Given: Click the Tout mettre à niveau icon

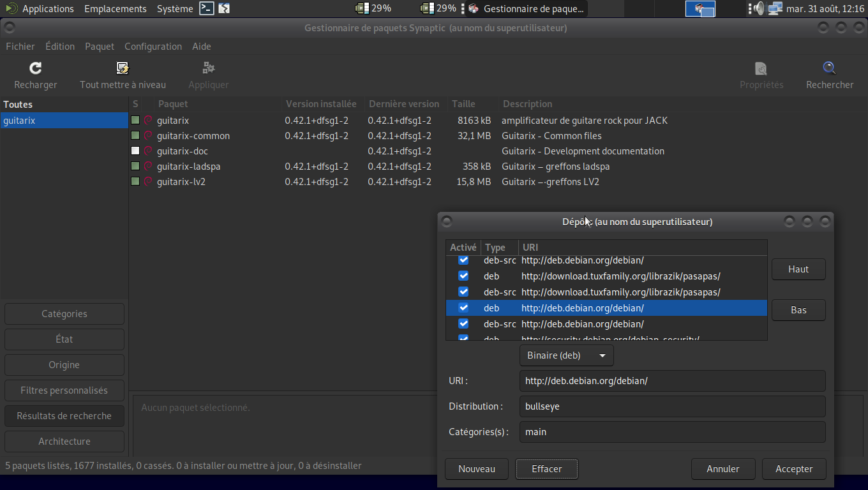Looking at the screenshot, I should tap(123, 68).
